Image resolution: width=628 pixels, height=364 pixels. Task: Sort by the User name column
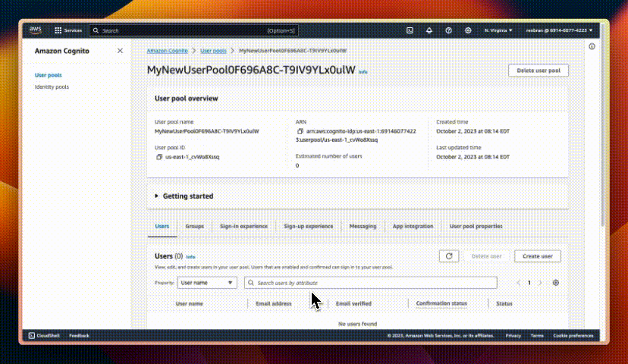[x=189, y=303]
